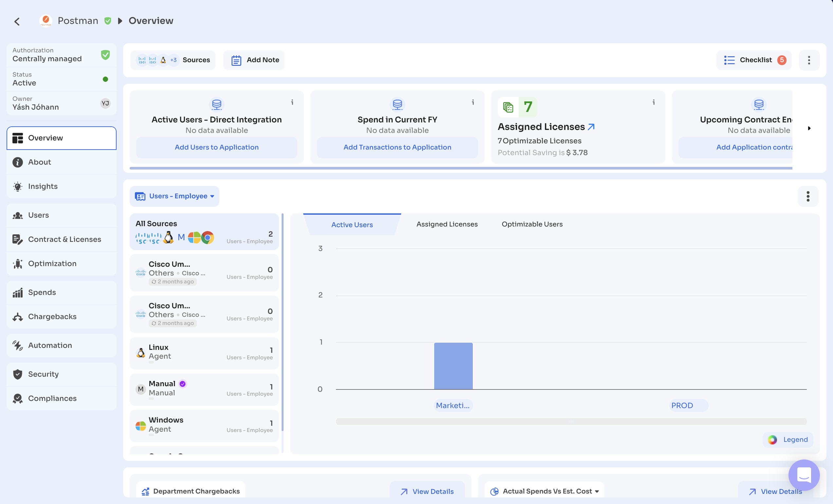Image resolution: width=833 pixels, height=504 pixels.
Task: Click Add Application contract button
Action: pos(736,147)
